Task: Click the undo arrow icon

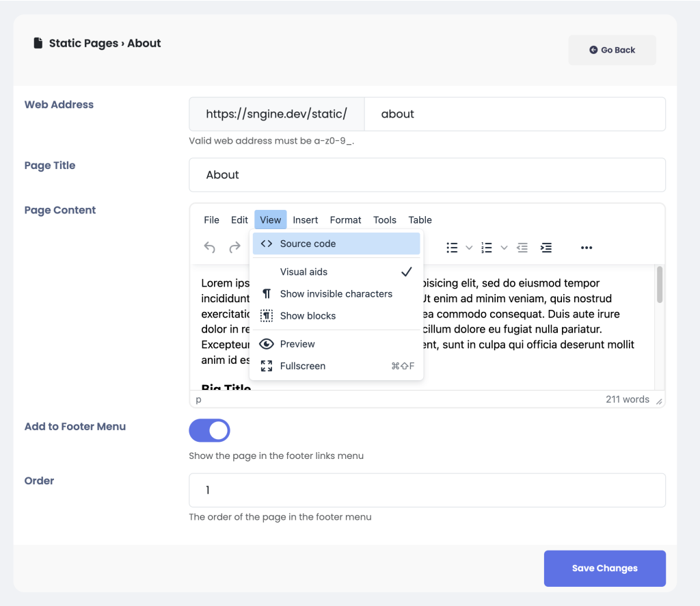Action: click(210, 248)
